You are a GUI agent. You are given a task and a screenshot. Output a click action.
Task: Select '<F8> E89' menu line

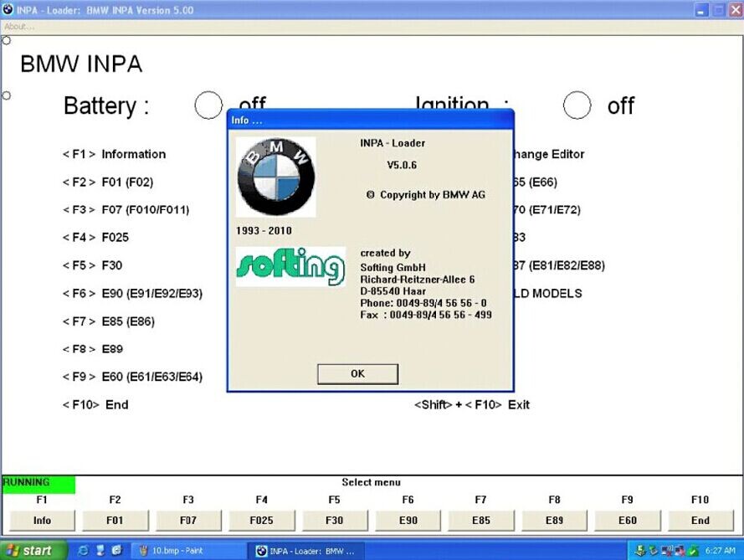pyautogui.click(x=93, y=349)
